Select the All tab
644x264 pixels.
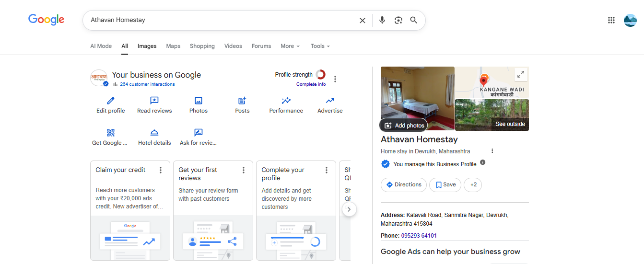click(125, 46)
